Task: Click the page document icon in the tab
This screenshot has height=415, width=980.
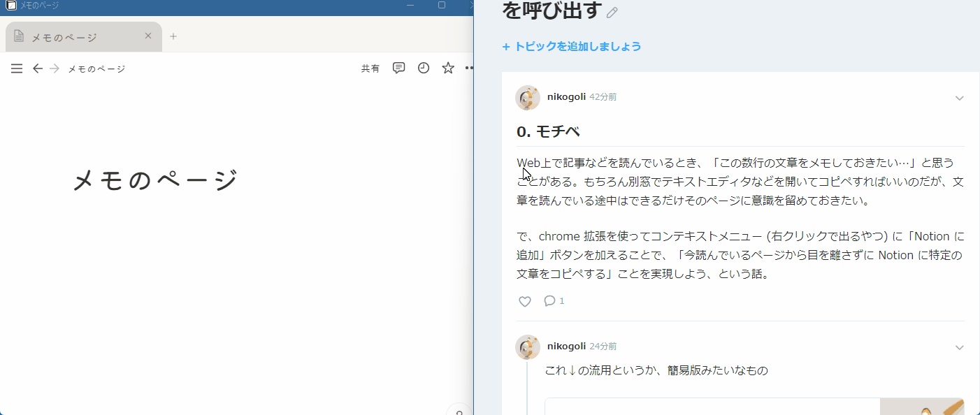Action: [x=19, y=36]
